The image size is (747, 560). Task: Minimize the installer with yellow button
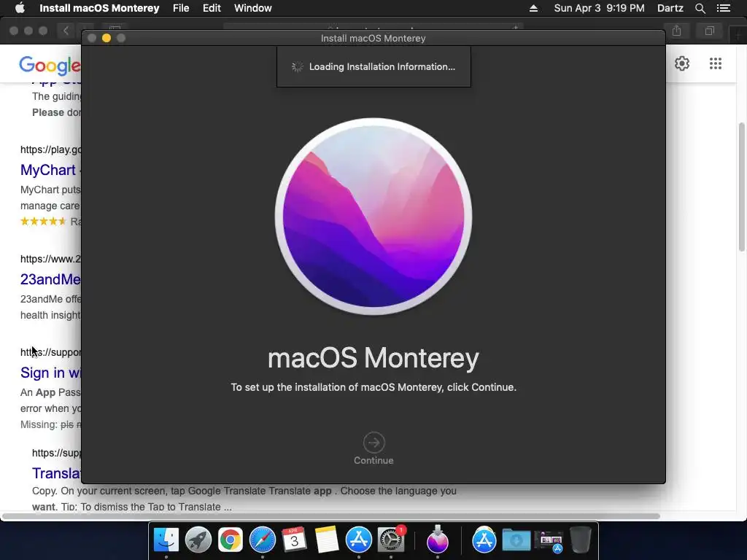(x=107, y=38)
